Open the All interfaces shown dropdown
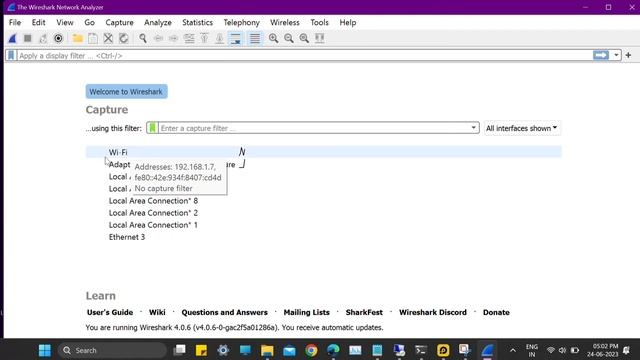 pos(521,128)
